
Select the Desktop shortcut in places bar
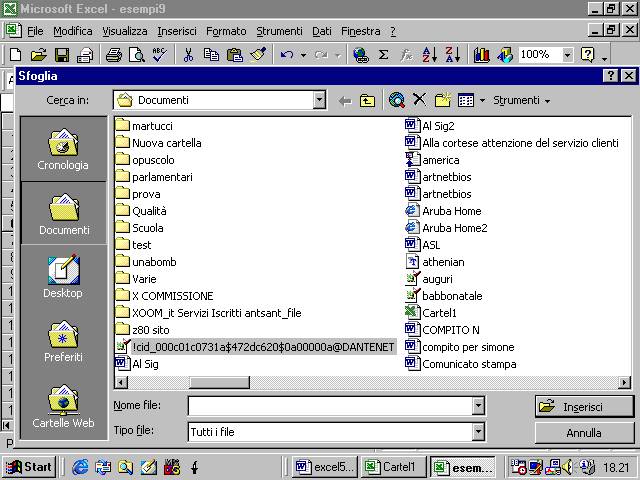tap(63, 276)
